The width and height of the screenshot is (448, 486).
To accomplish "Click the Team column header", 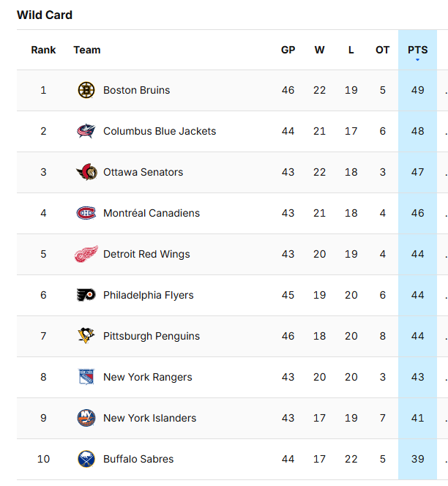I will pyautogui.click(x=87, y=50).
